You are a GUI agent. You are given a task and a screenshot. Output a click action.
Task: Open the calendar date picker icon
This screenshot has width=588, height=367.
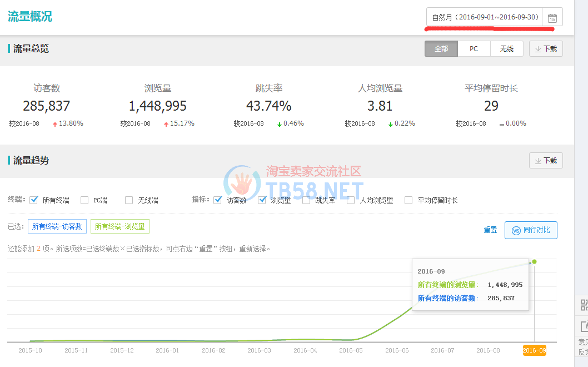[552, 17]
